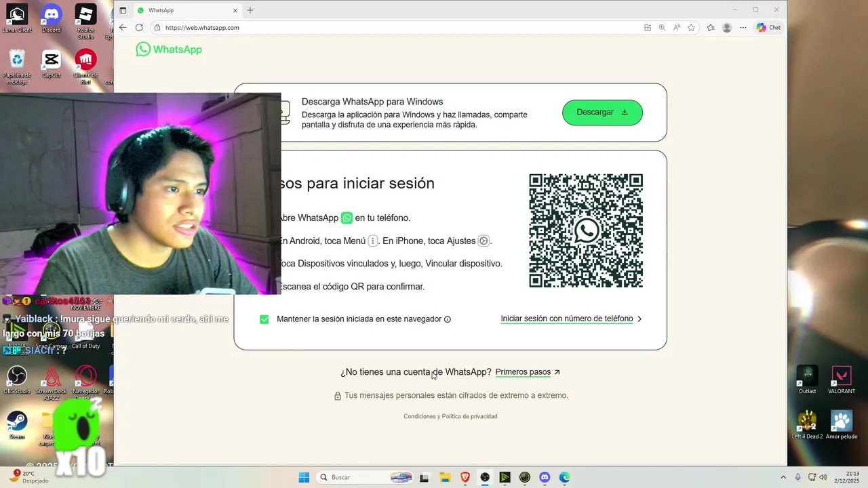Open Brave browser from taskbar

465,477
